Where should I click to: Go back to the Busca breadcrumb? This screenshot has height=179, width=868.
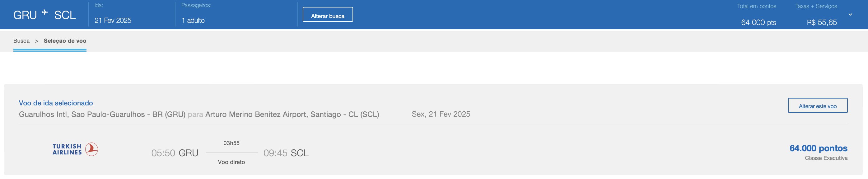pos(21,41)
